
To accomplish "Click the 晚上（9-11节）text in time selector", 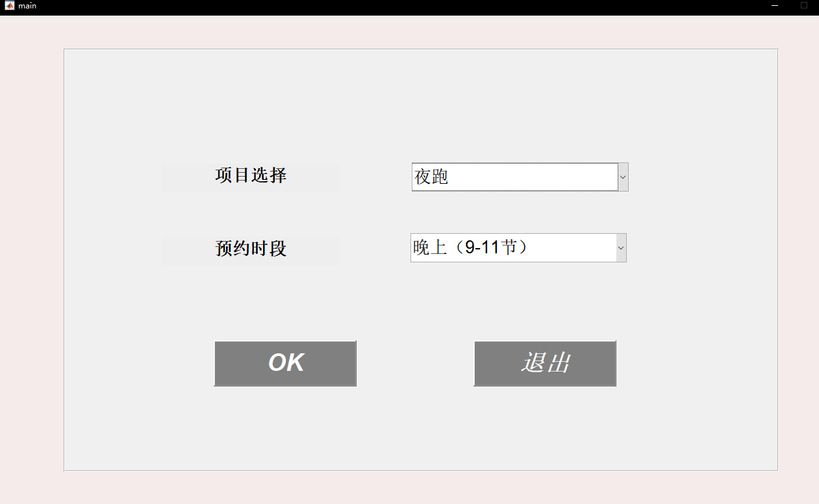I will coord(470,247).
